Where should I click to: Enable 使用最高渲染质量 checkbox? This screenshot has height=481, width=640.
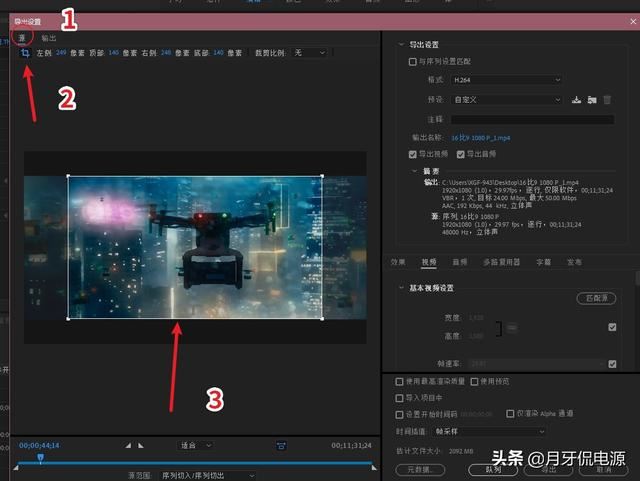tap(399, 381)
